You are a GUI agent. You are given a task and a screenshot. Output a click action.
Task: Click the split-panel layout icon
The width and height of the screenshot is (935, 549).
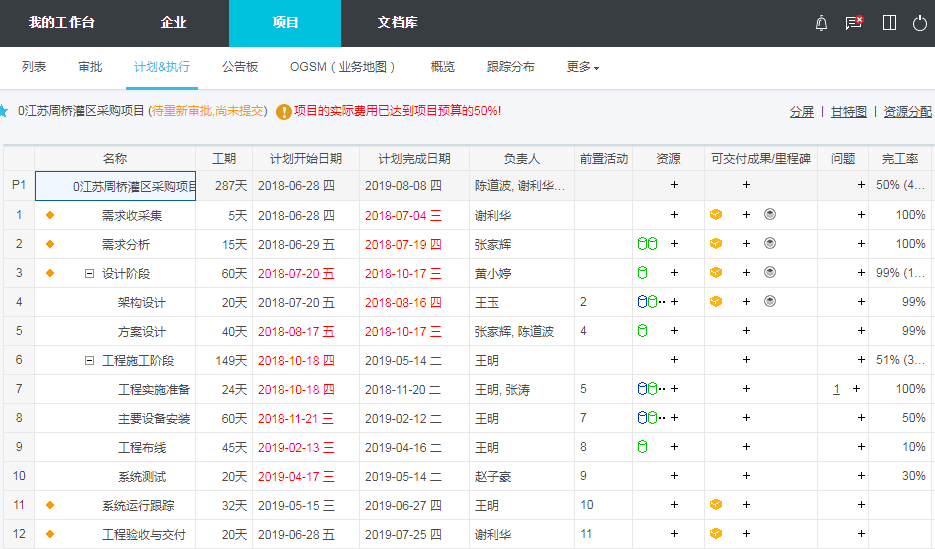pyautogui.click(x=889, y=23)
